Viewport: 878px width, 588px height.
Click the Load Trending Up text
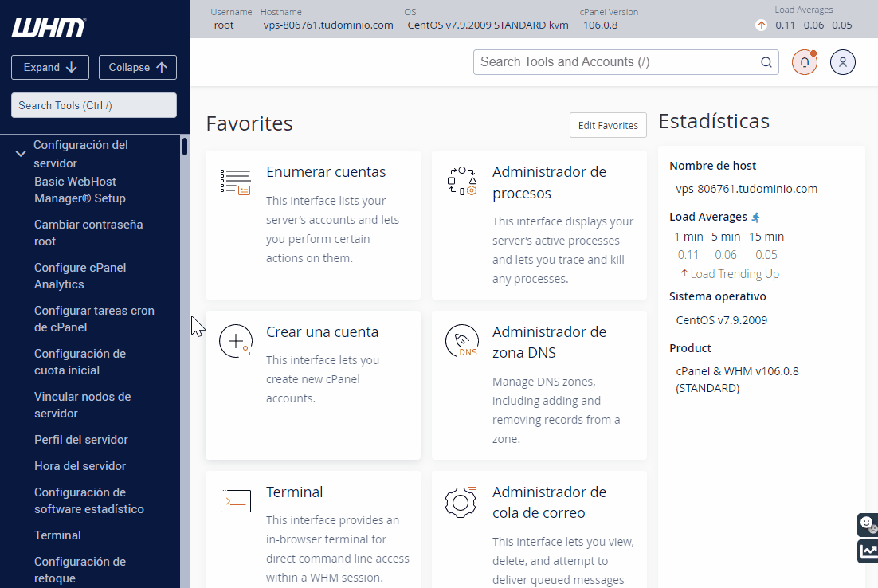click(735, 274)
